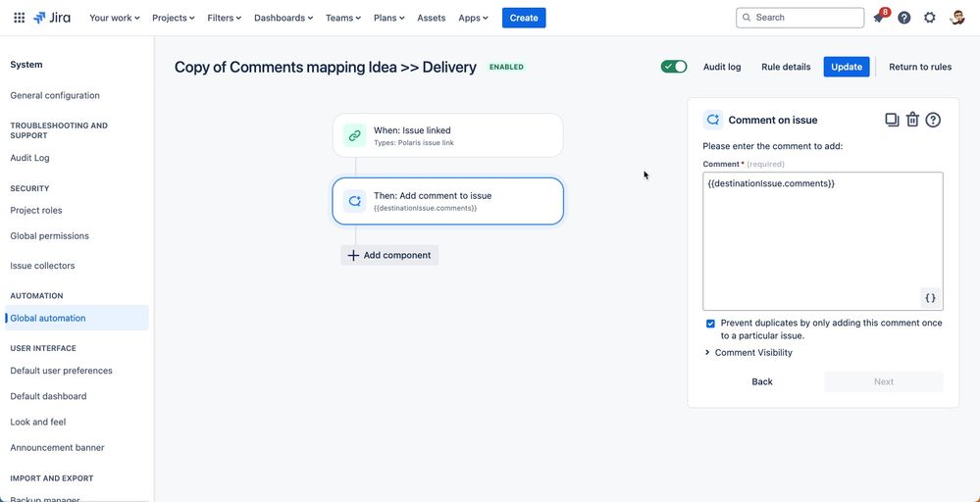Open help for Comment on issue panel
The height and width of the screenshot is (502, 980).
click(x=933, y=120)
